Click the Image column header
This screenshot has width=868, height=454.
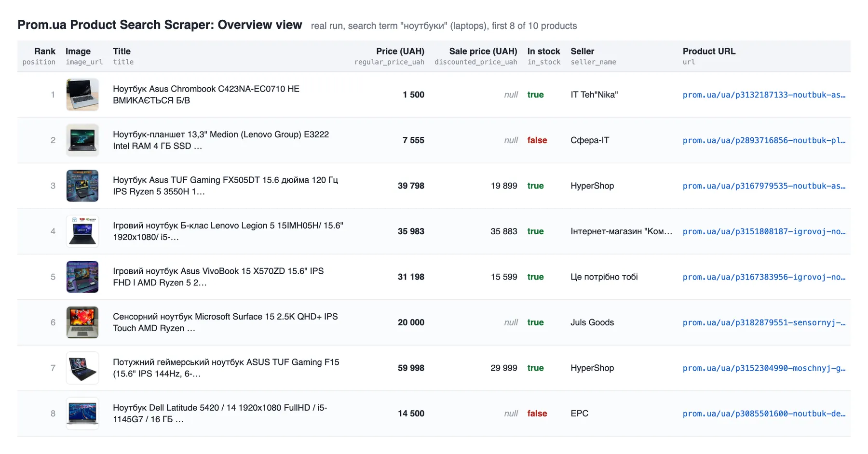78,51
